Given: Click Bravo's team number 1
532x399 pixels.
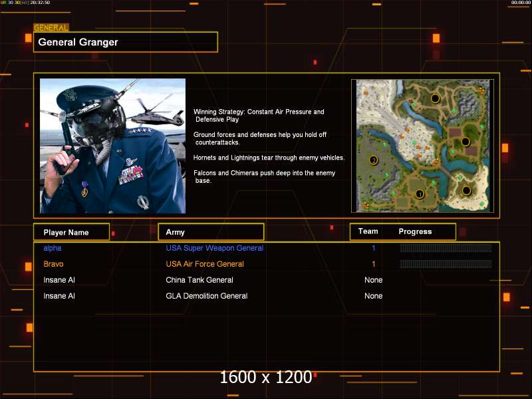Looking at the screenshot, I should click(374, 264).
